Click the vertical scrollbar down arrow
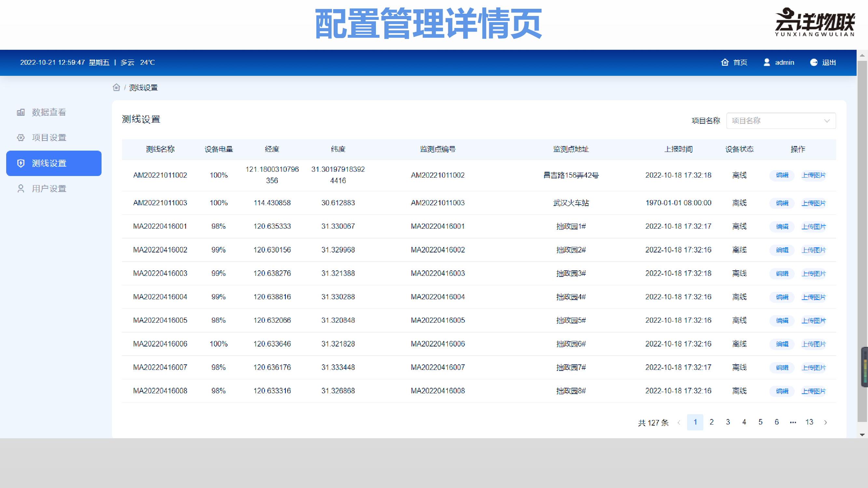The image size is (868, 488). (862, 435)
